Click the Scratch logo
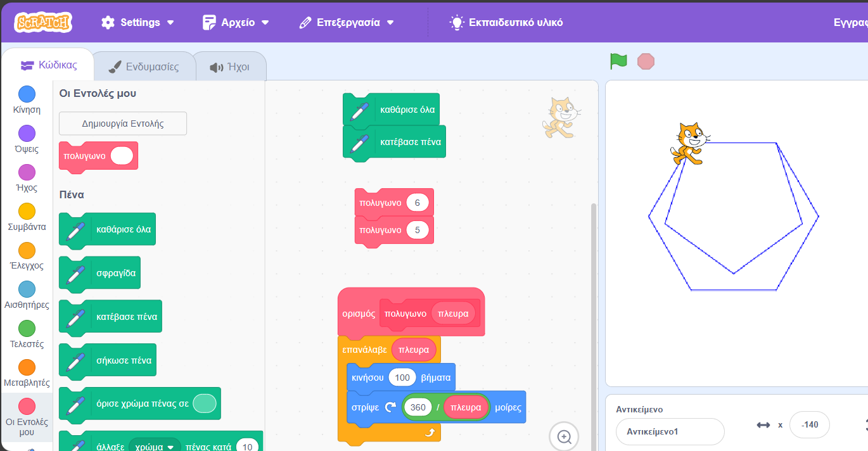The image size is (868, 451). pyautogui.click(x=44, y=22)
